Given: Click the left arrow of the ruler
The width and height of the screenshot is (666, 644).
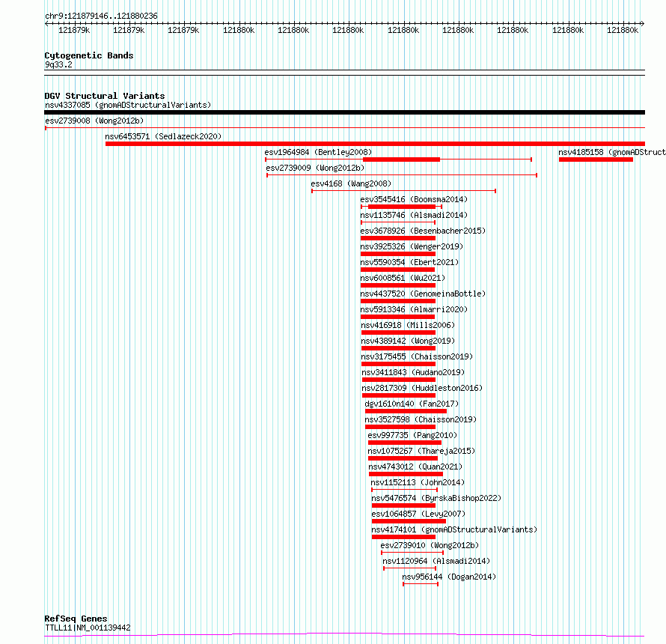Looking at the screenshot, I should pyautogui.click(x=46, y=24).
